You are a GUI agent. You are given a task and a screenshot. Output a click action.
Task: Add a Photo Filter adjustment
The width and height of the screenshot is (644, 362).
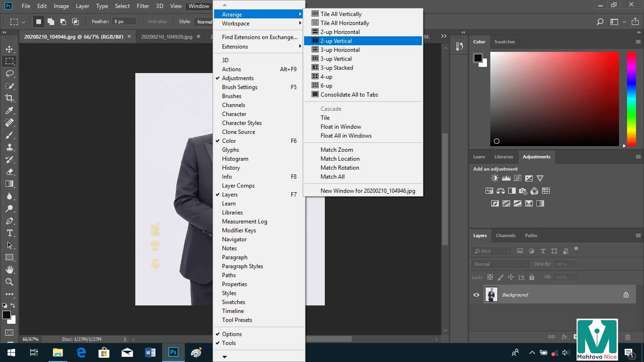pos(523,191)
